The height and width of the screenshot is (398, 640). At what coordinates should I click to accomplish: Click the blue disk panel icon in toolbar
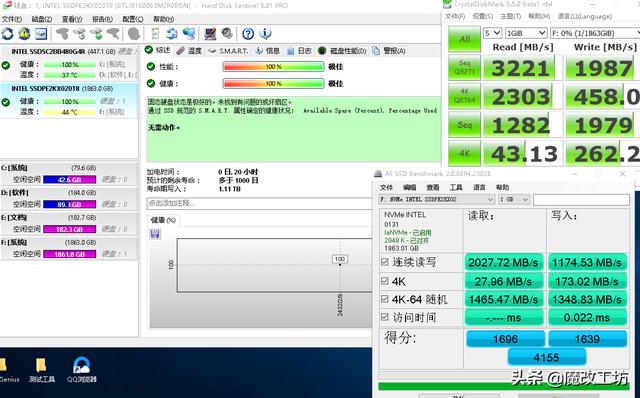point(41,34)
